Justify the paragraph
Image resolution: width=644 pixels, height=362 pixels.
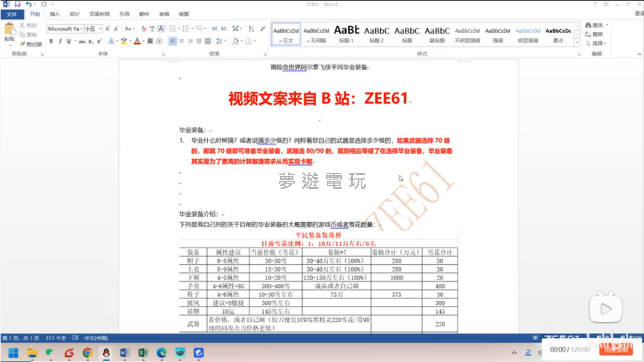click(199, 41)
